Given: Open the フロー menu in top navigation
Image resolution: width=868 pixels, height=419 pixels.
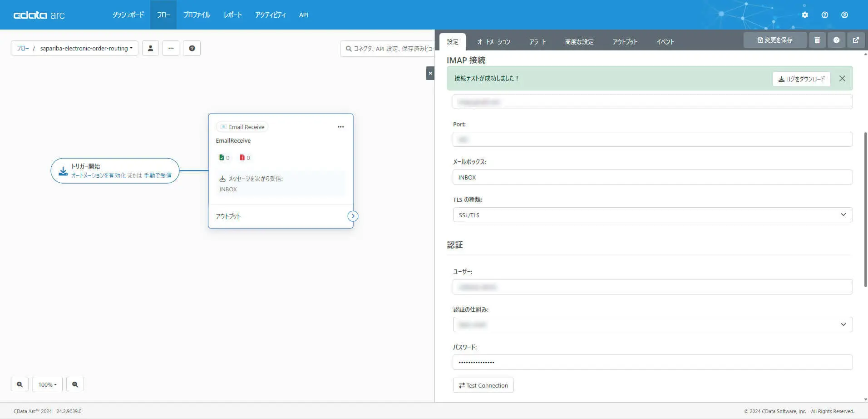Looking at the screenshot, I should coord(163,15).
